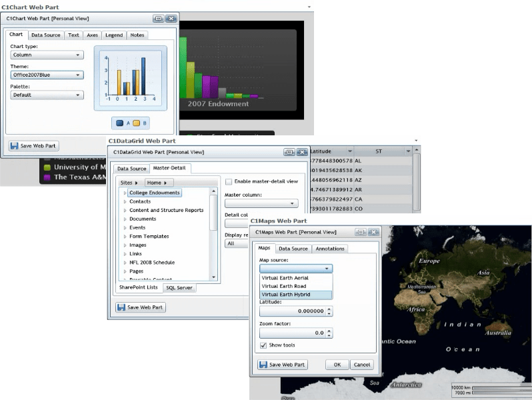Click the Sites breadcrumb button
Image resolution: width=532 pixels, height=400 pixels.
tap(129, 183)
